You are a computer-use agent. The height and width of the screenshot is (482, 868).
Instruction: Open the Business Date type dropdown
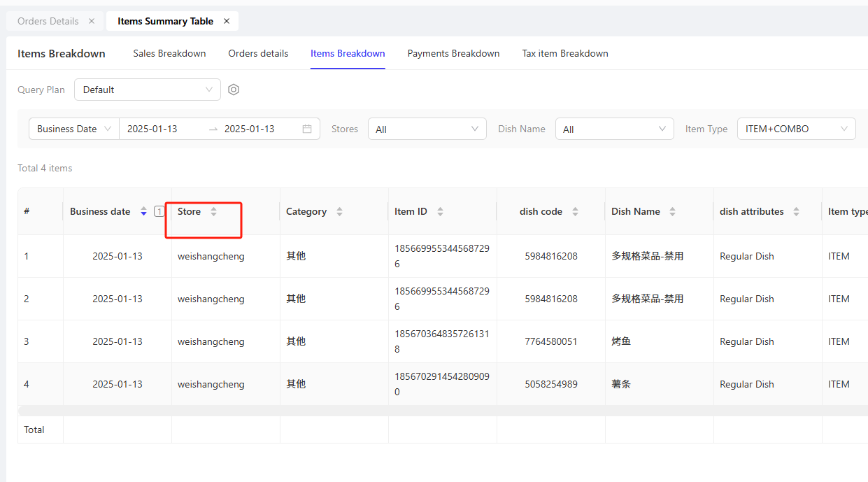pos(74,129)
